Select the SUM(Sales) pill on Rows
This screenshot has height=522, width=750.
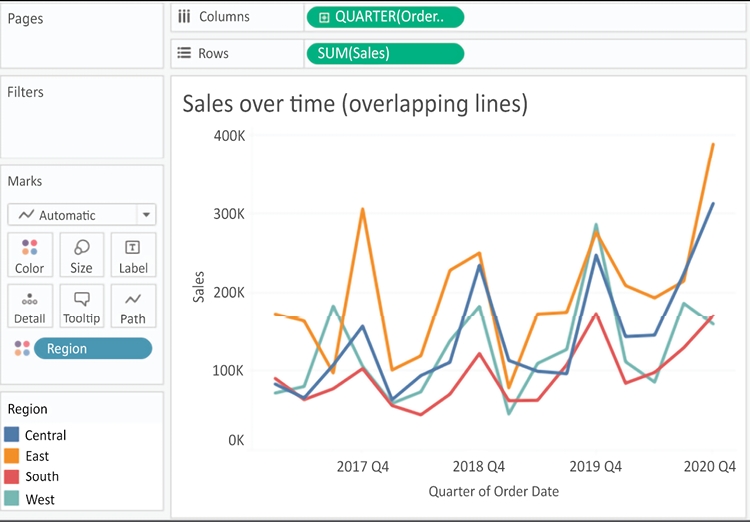click(x=384, y=53)
